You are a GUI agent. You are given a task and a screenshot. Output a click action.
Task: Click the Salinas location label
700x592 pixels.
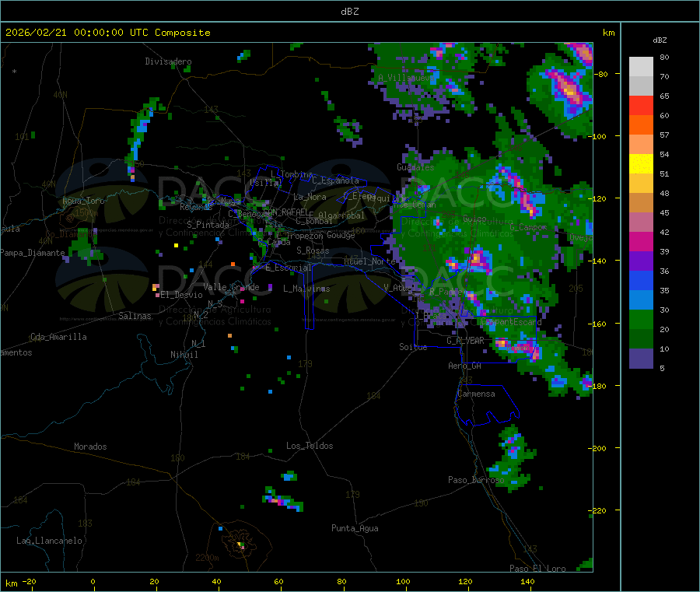(x=135, y=316)
